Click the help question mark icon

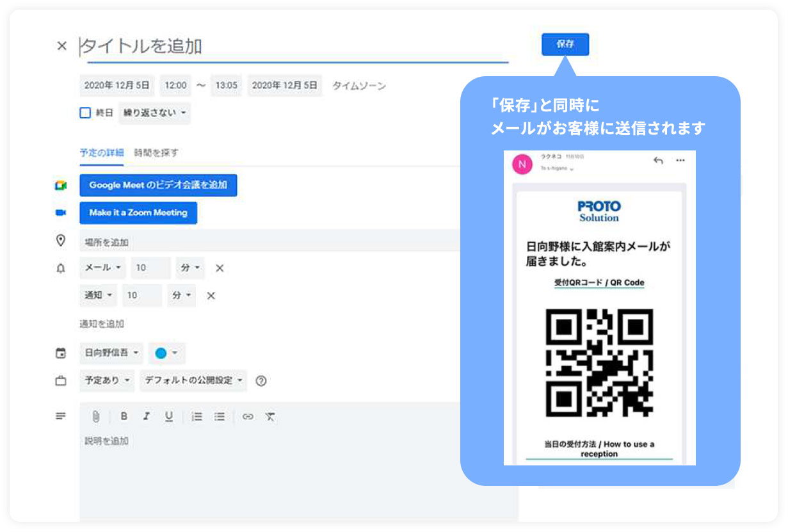(x=261, y=381)
